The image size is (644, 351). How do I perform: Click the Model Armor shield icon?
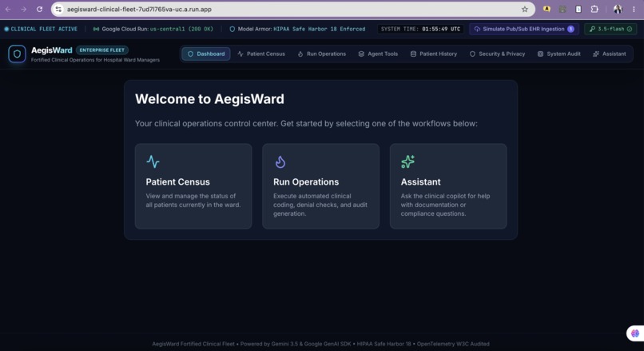tap(232, 29)
